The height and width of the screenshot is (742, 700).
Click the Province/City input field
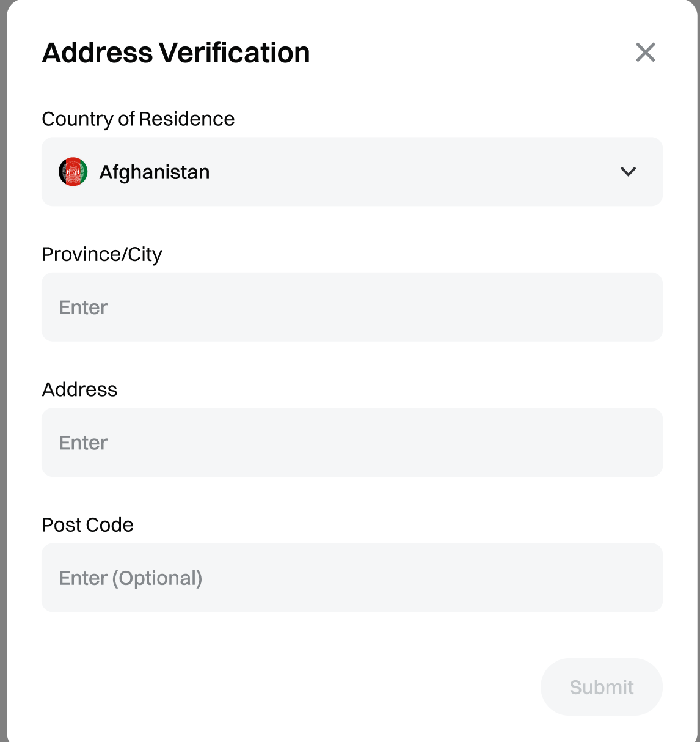pyautogui.click(x=352, y=307)
